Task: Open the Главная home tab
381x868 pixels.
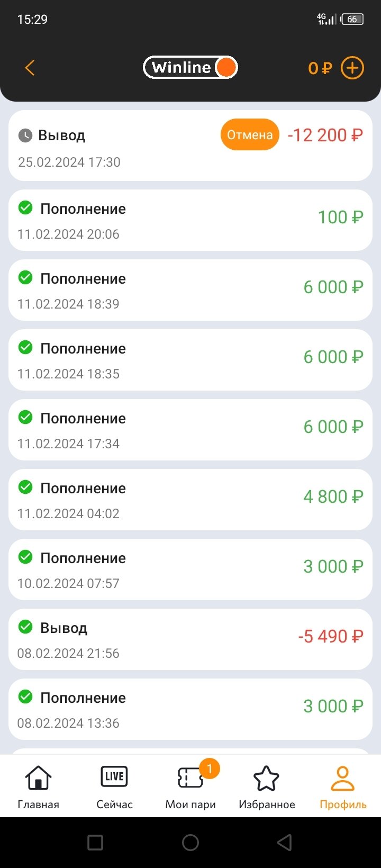Action: (x=38, y=786)
